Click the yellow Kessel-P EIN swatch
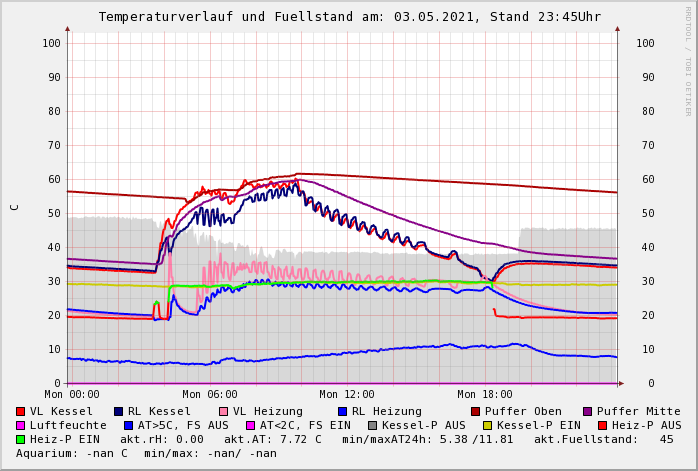This screenshot has height=471, width=698. click(x=488, y=425)
